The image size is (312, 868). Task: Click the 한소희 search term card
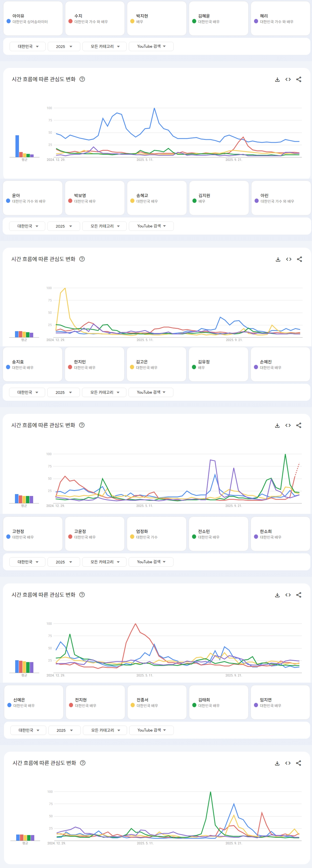click(x=280, y=534)
